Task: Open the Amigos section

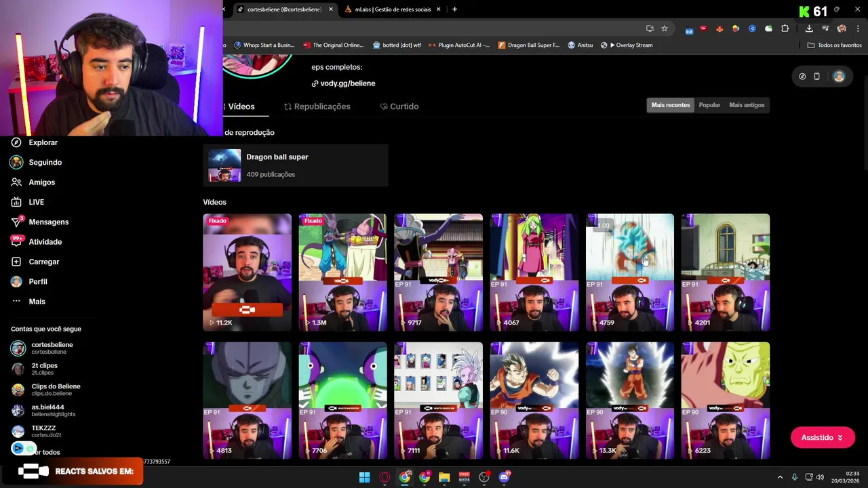Action: click(33, 182)
